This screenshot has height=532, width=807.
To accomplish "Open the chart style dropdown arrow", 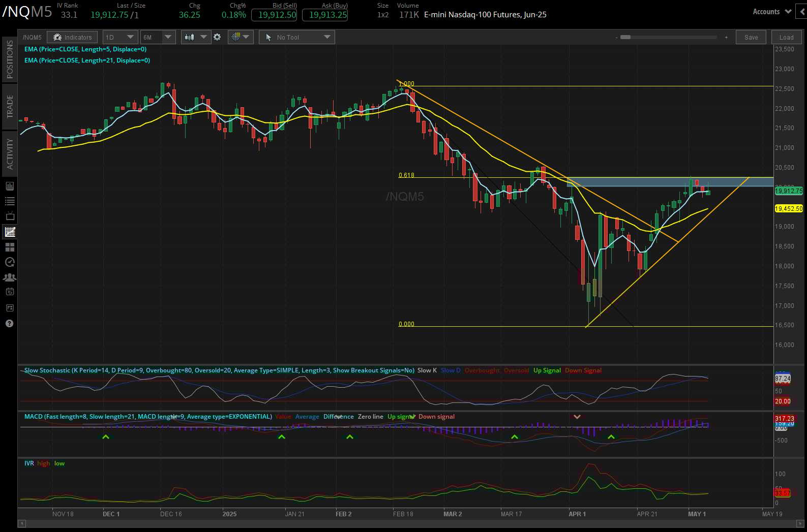I will [x=204, y=37].
